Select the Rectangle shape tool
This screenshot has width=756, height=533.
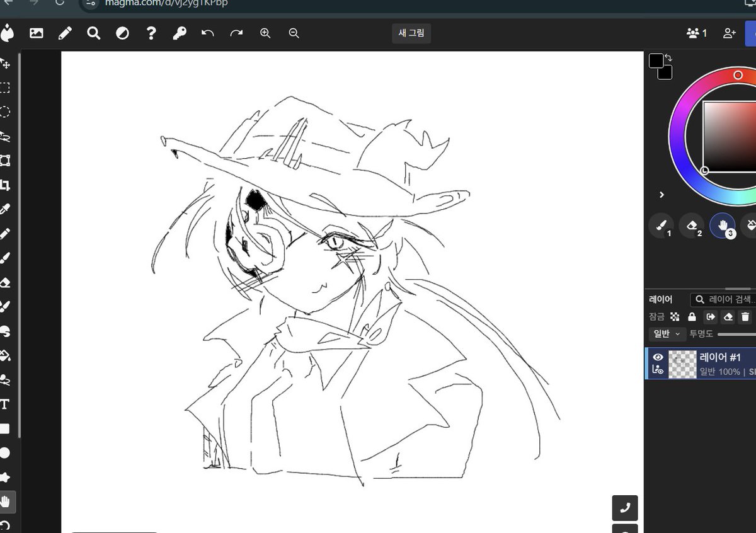pyautogui.click(x=4, y=428)
